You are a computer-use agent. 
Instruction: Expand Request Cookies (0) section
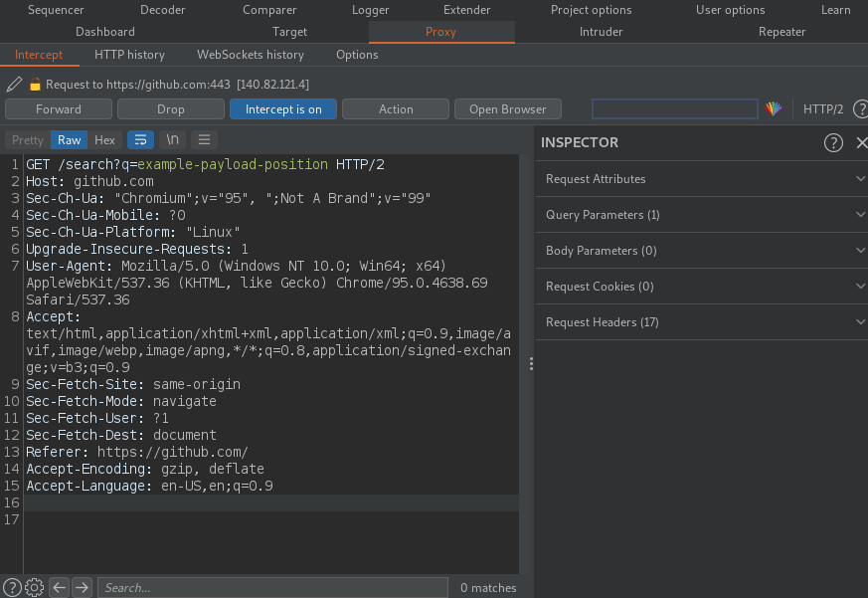coord(701,286)
